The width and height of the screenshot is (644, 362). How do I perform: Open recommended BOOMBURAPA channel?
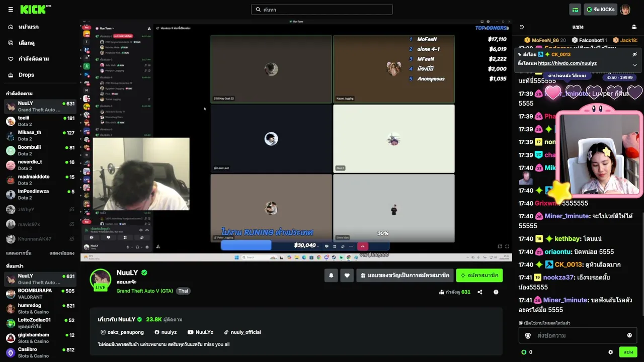click(x=40, y=294)
